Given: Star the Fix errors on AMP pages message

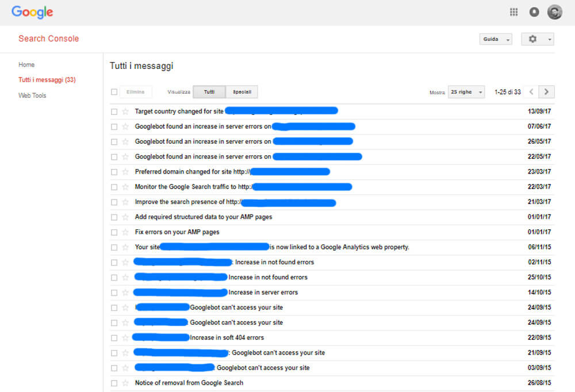Looking at the screenshot, I should [x=125, y=232].
